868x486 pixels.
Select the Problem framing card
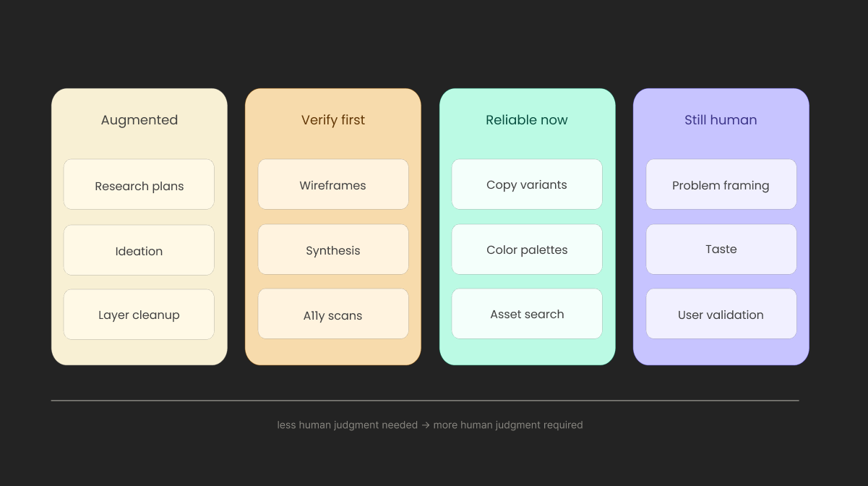(x=721, y=184)
